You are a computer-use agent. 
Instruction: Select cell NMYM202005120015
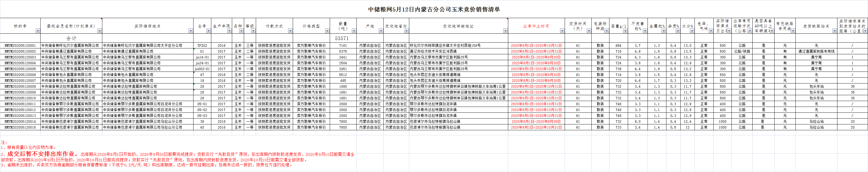(x=20, y=127)
